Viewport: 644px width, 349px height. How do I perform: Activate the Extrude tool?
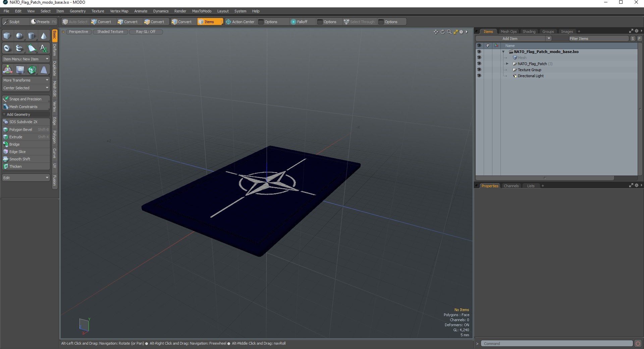[26, 137]
